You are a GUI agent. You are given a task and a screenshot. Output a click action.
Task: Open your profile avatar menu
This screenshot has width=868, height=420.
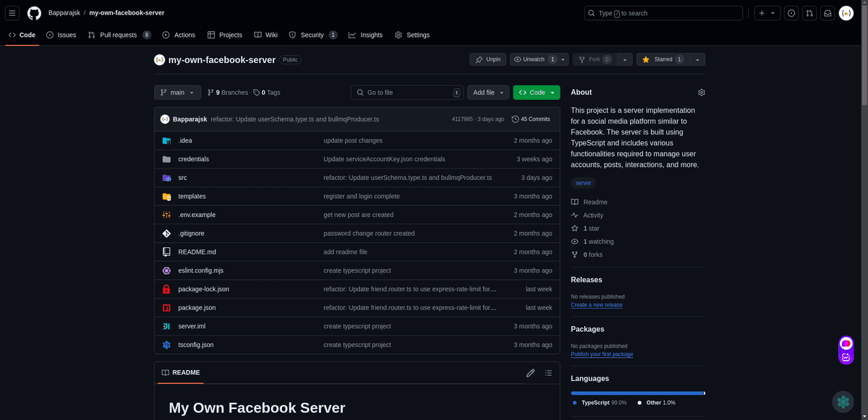846,12
